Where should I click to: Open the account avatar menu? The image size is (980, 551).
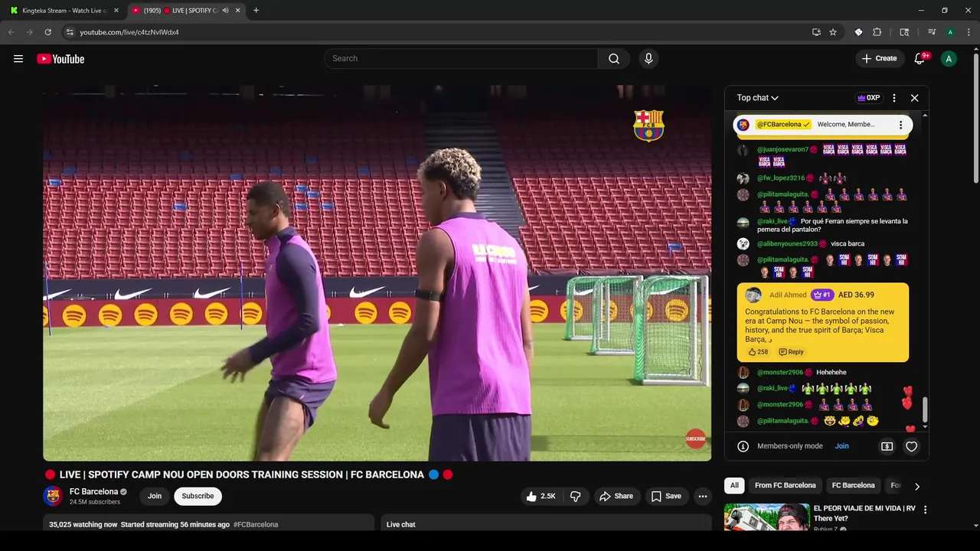click(x=949, y=59)
